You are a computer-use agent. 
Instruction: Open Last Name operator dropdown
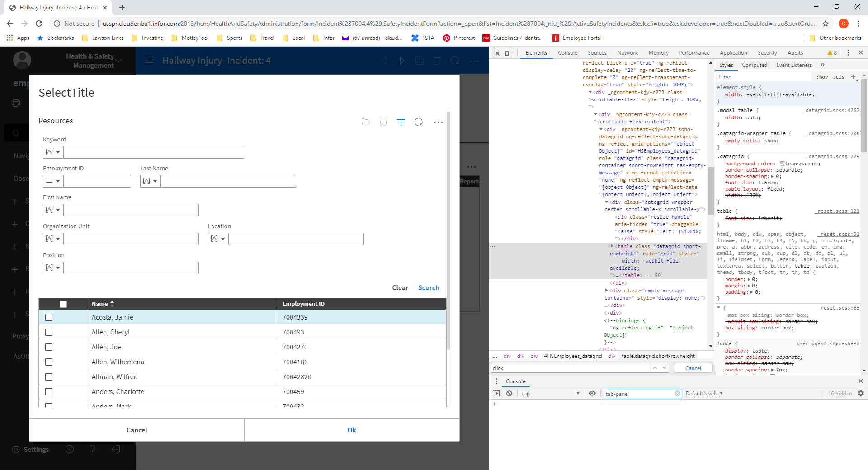click(150, 181)
